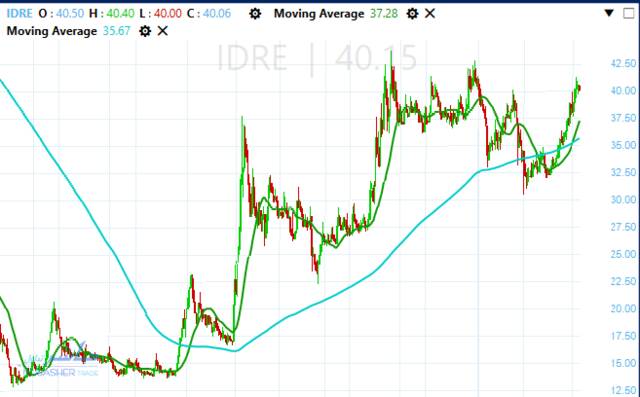Click the 42.50 price axis label
This screenshot has width=640, height=397.
[623, 63]
